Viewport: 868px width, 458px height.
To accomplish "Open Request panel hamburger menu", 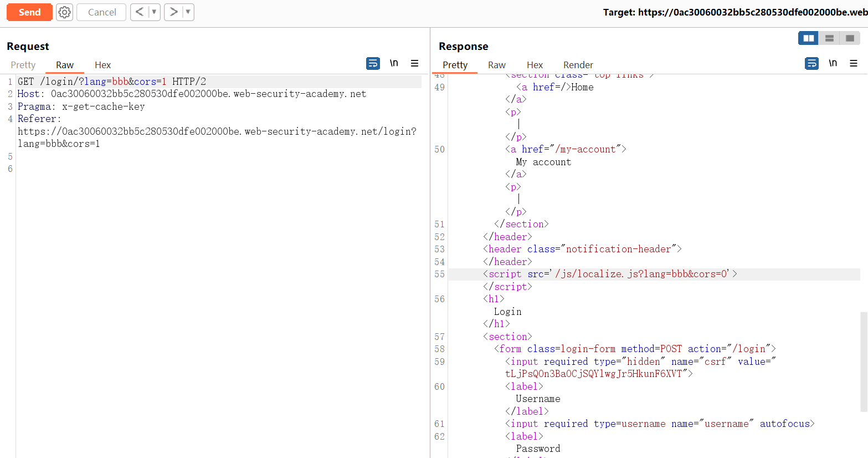I will [x=414, y=63].
